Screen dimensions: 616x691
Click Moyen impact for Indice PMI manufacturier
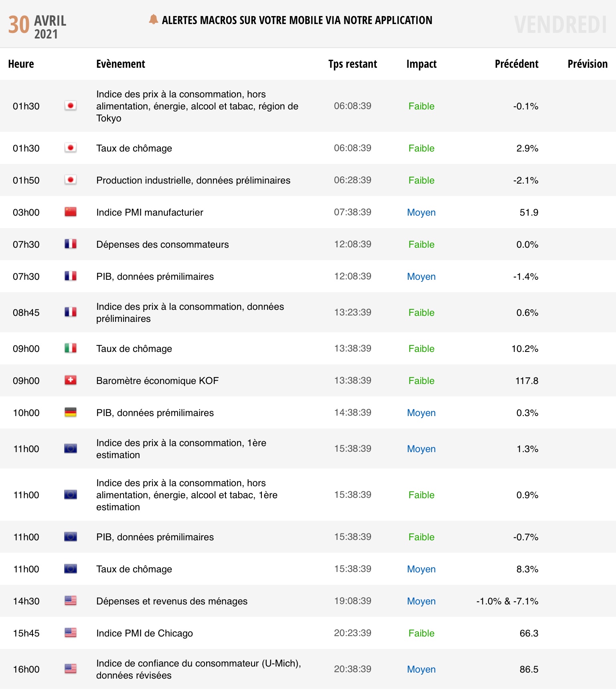click(421, 212)
